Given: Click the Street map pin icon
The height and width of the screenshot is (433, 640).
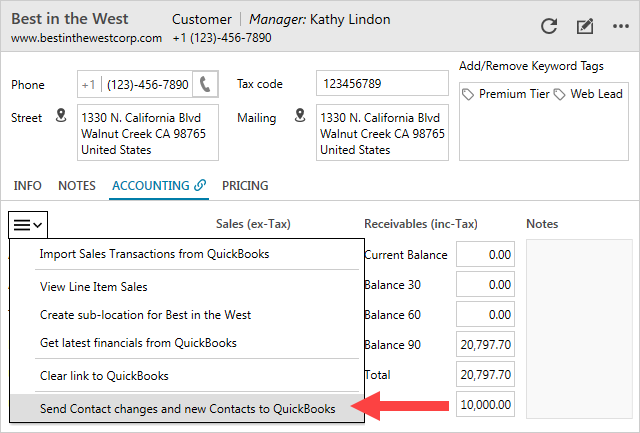Looking at the screenshot, I should coord(61,117).
